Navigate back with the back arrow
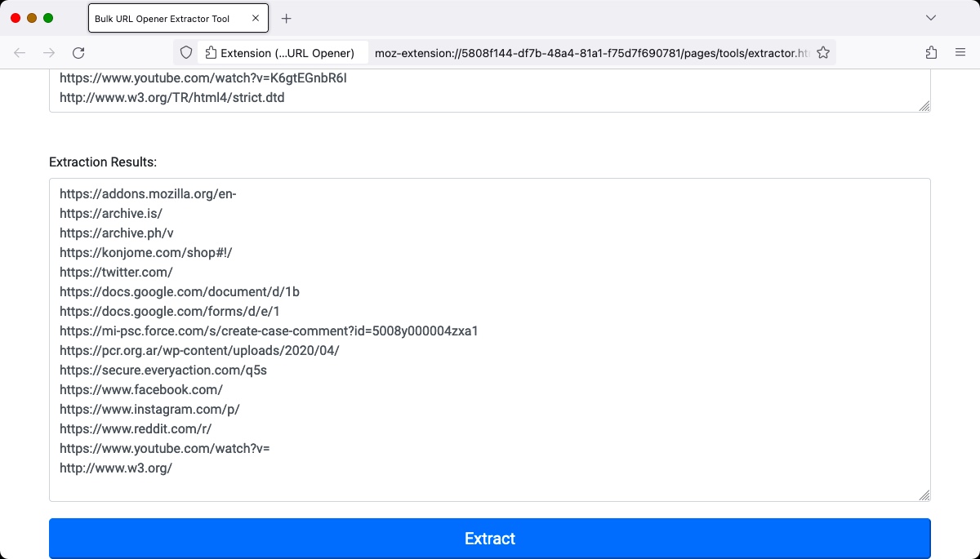 [x=20, y=51]
